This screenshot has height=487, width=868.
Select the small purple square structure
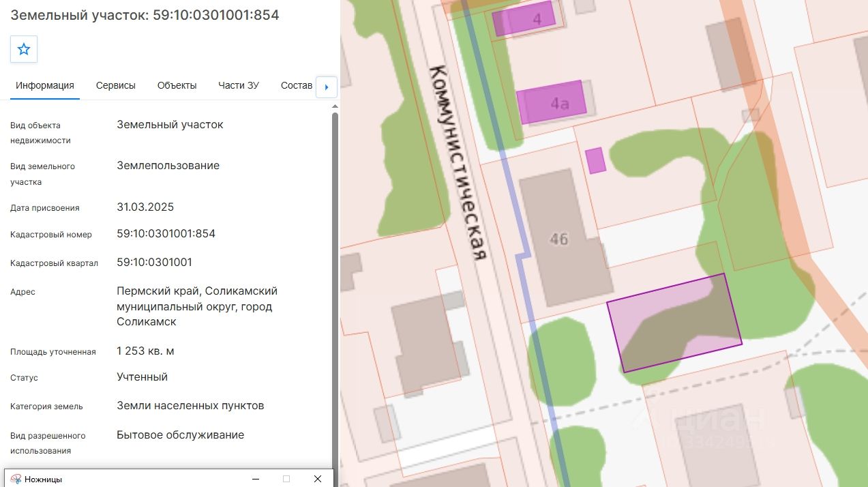click(x=596, y=160)
